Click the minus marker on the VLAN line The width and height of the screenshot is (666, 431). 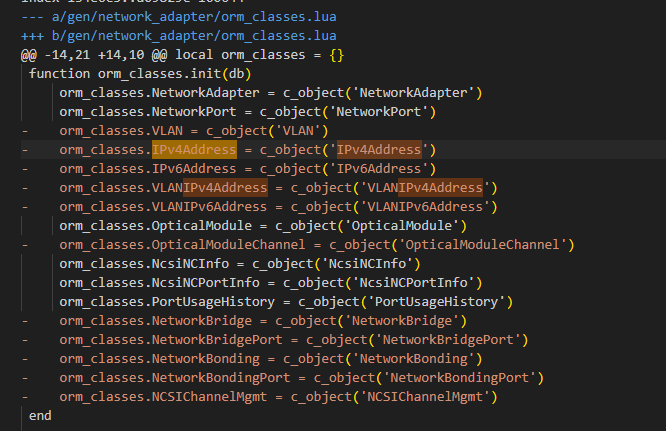click(24, 131)
